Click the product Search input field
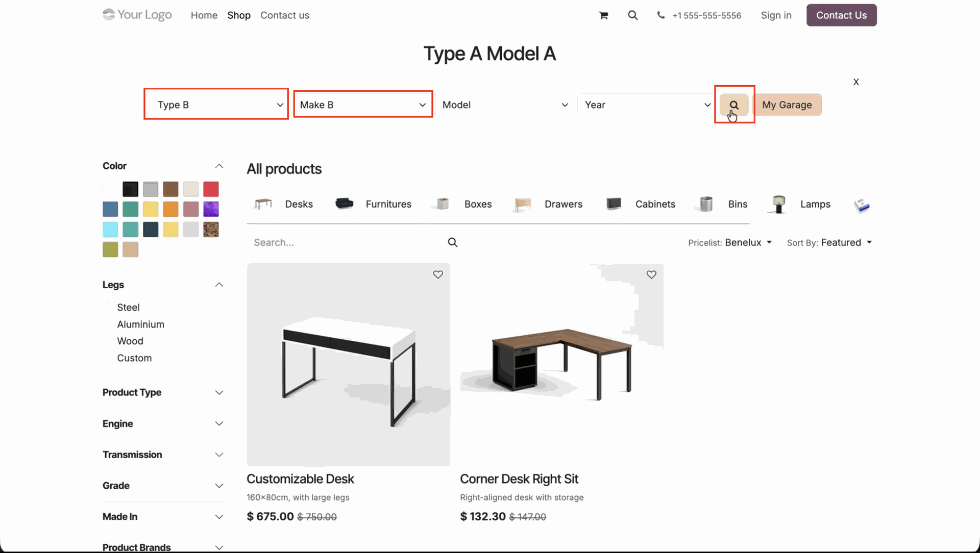This screenshot has height=553, width=980. [347, 242]
